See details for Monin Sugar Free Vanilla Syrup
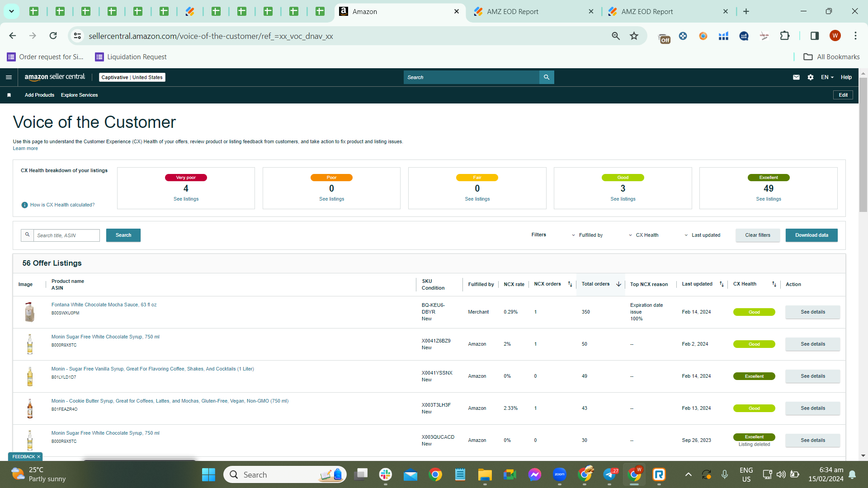 [x=813, y=376]
